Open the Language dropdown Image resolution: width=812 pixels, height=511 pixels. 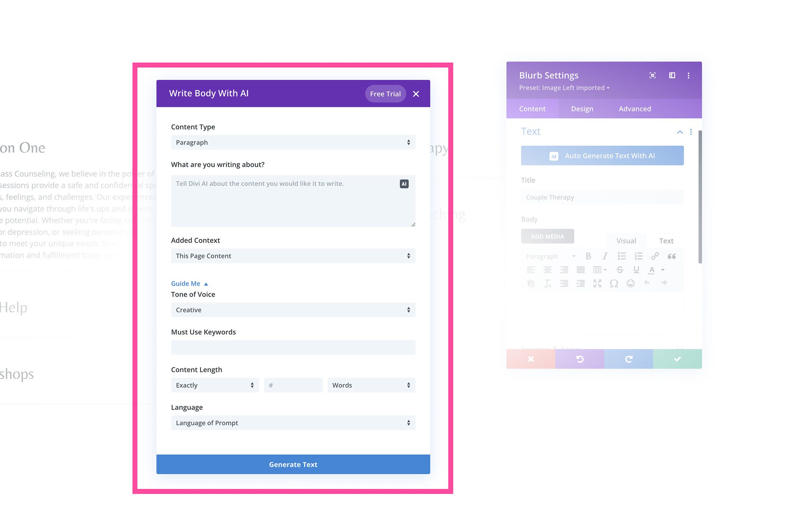click(x=293, y=423)
